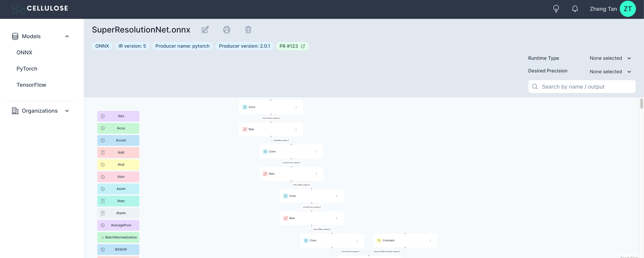Click the BatchNormalization plus icon

(103, 237)
